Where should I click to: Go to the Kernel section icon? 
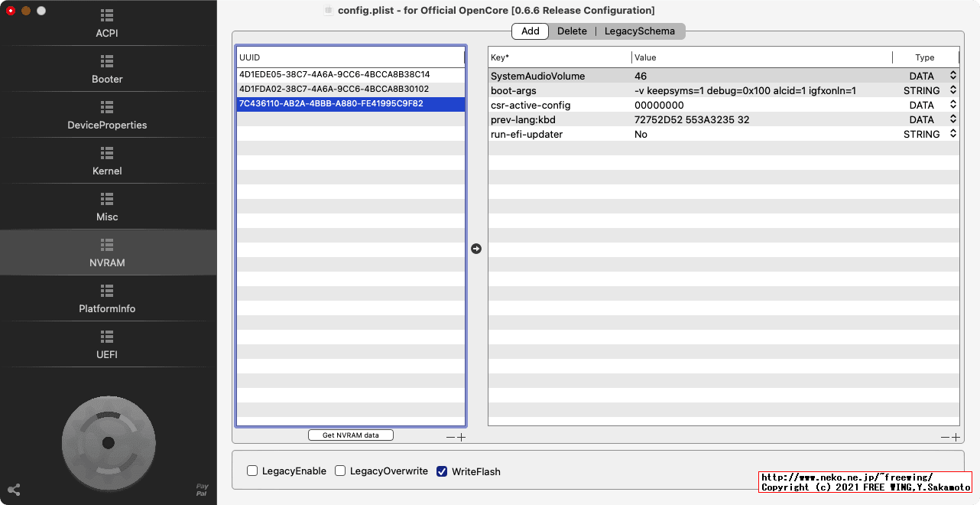pyautogui.click(x=107, y=153)
